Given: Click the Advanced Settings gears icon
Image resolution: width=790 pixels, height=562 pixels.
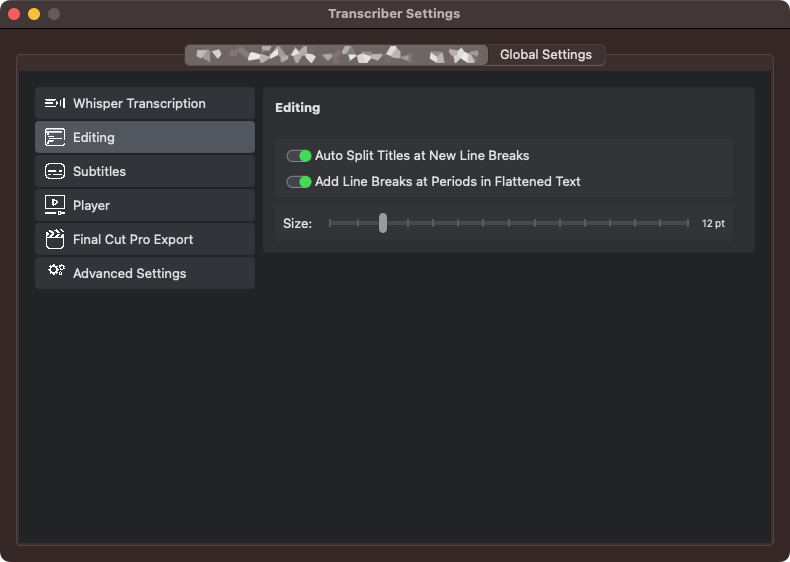Looking at the screenshot, I should (56, 271).
